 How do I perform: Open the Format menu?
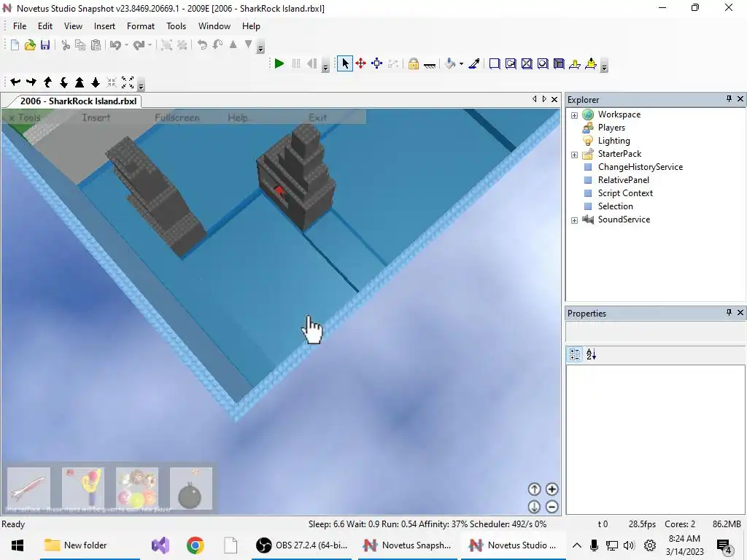[x=141, y=26]
